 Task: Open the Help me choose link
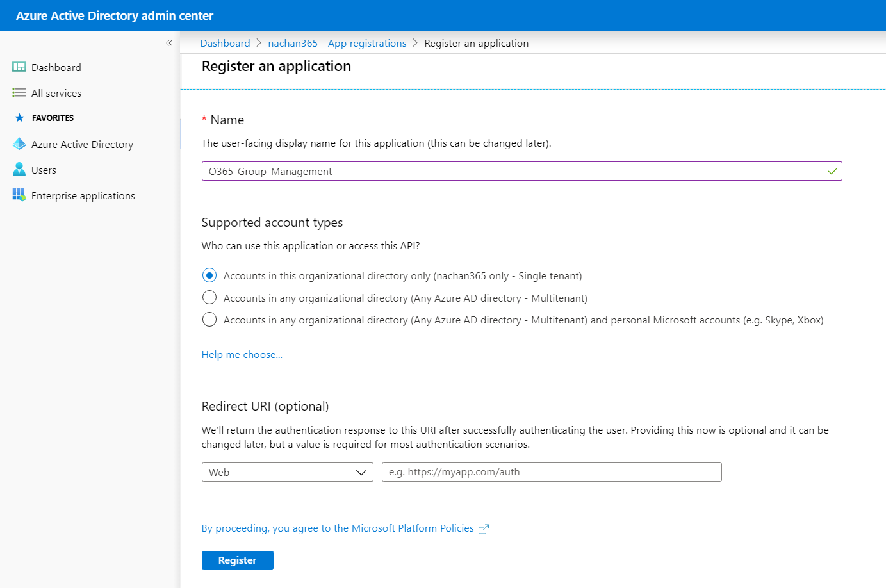click(242, 355)
